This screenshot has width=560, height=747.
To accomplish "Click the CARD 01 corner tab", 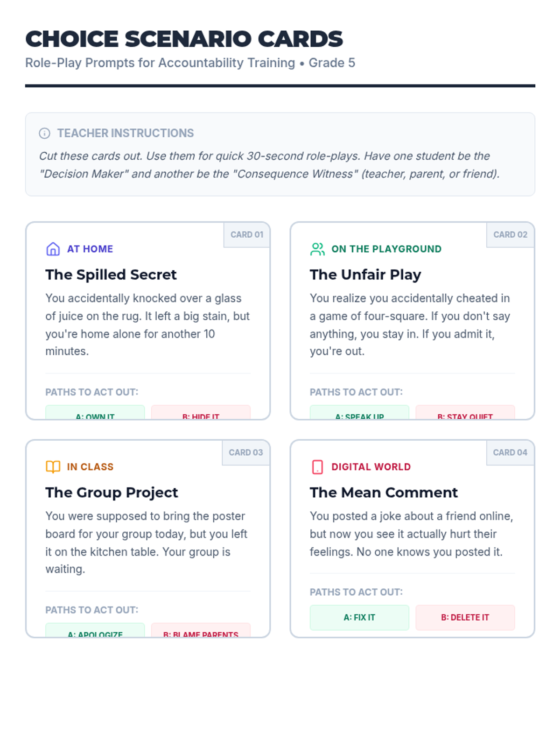I will pos(247,235).
